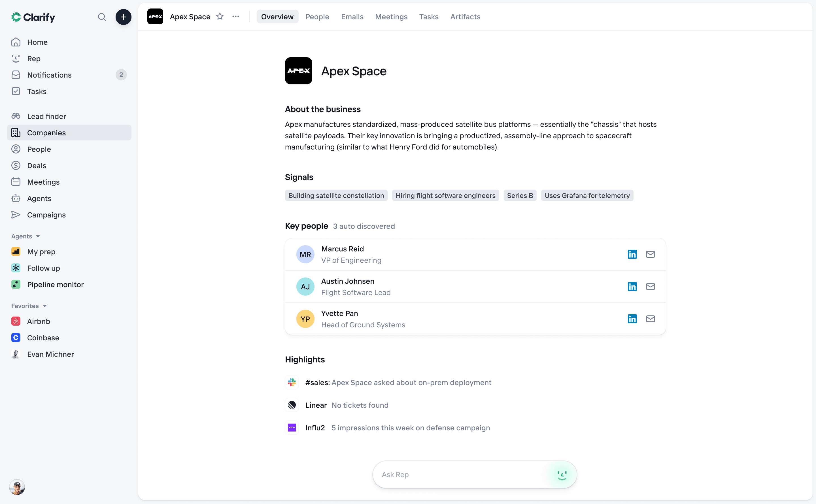Open Yvette Pan's LinkedIn profile
The width and height of the screenshot is (816, 504).
[632, 319]
